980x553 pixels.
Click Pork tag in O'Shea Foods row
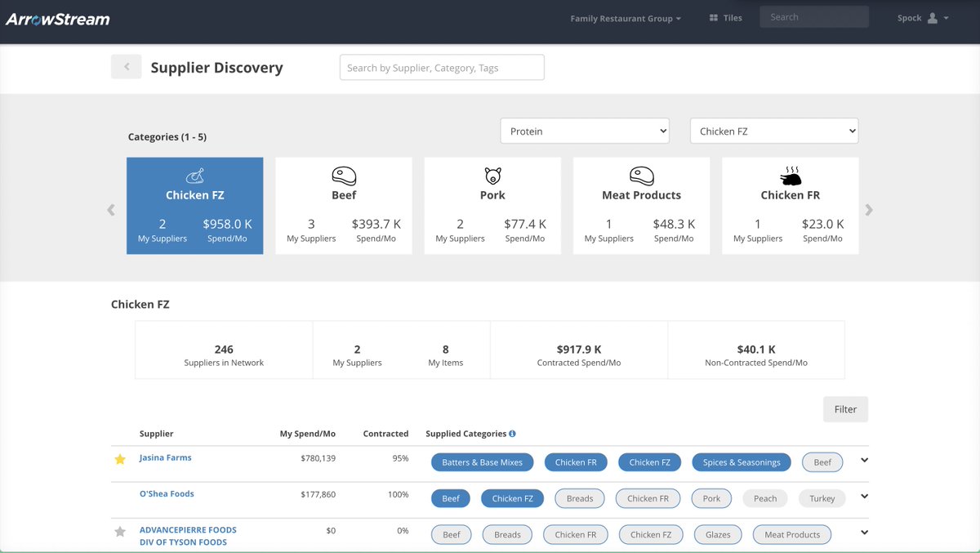point(712,498)
